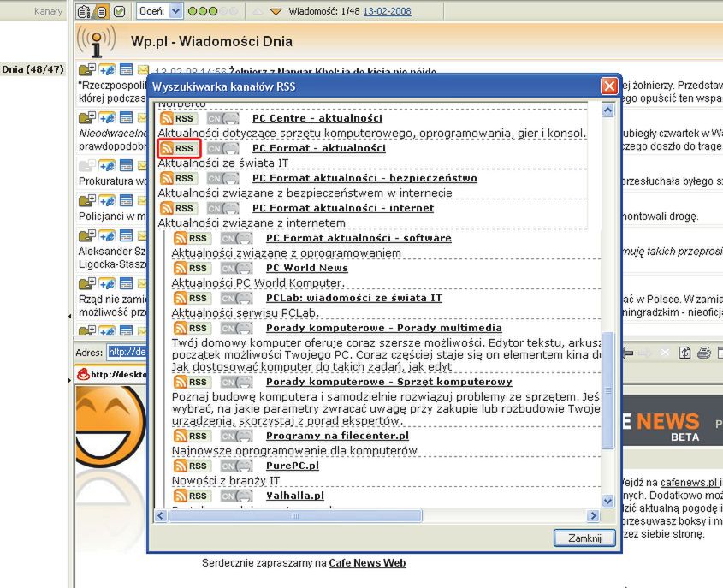Click RSS button for Programy na filecenter.pl
Image resolution: width=723 pixels, height=588 pixels.
193,437
